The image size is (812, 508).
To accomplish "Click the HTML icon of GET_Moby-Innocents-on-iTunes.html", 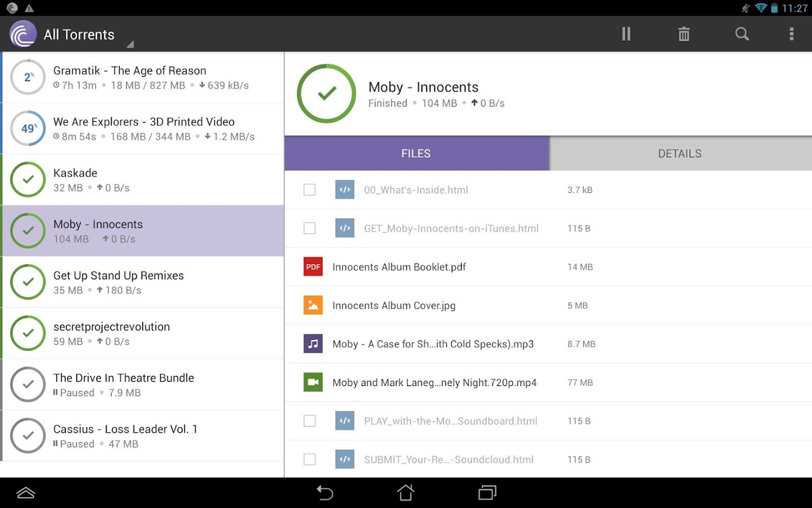I will pyautogui.click(x=345, y=228).
